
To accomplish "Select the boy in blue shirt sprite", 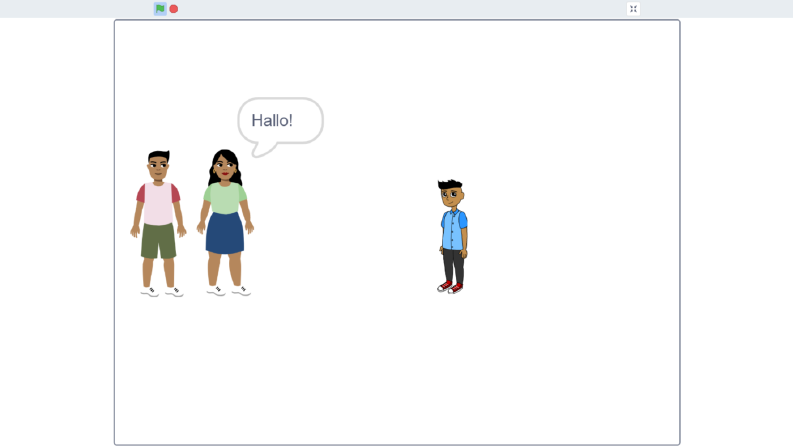I will point(452,237).
